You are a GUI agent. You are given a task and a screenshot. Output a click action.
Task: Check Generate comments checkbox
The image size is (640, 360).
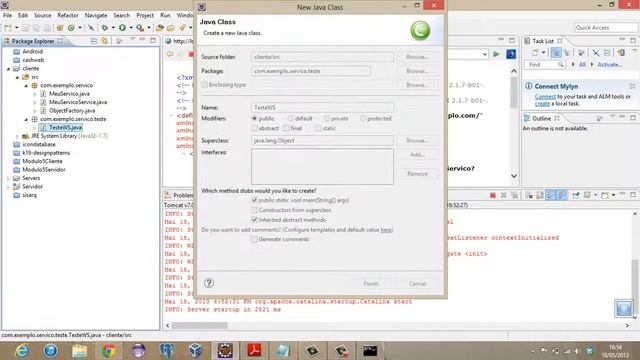click(254, 239)
